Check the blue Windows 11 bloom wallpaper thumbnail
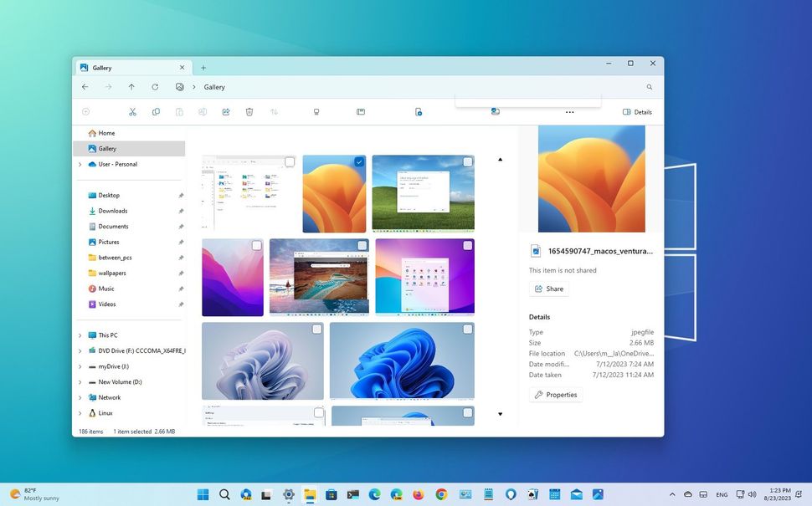This screenshot has height=506, width=812. click(x=467, y=329)
